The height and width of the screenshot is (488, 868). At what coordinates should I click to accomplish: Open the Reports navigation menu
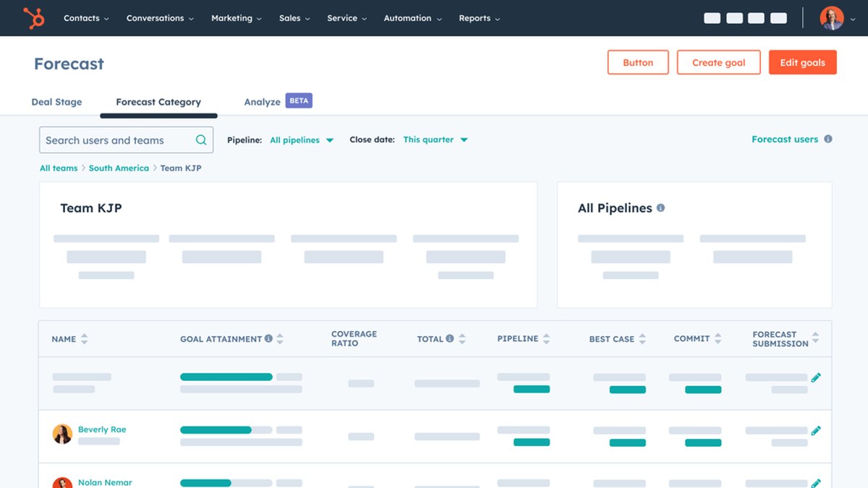pos(480,18)
